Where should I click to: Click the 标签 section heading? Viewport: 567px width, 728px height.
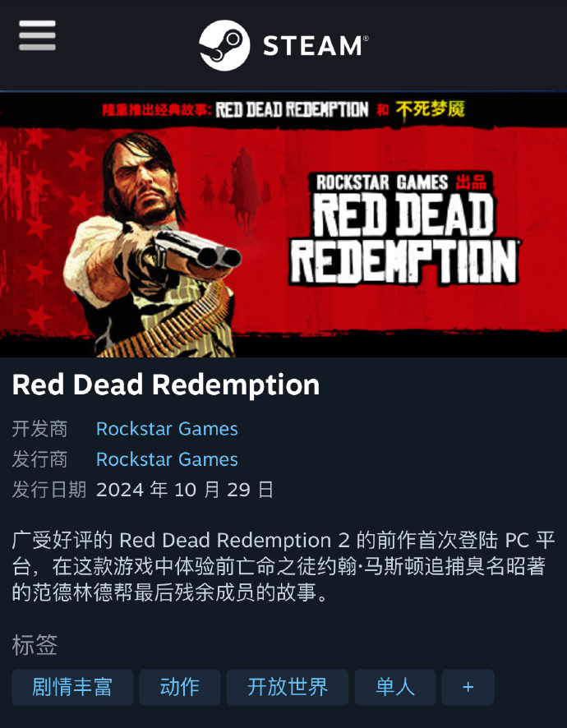[35, 645]
